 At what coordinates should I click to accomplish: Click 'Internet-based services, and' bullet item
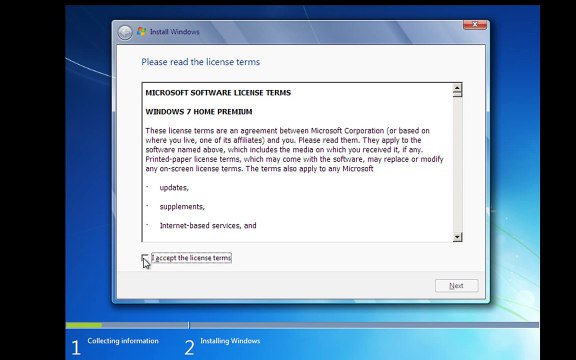point(208,226)
